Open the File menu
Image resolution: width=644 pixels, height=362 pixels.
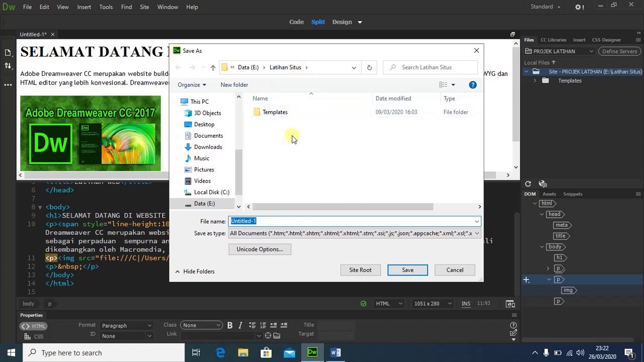click(x=27, y=7)
